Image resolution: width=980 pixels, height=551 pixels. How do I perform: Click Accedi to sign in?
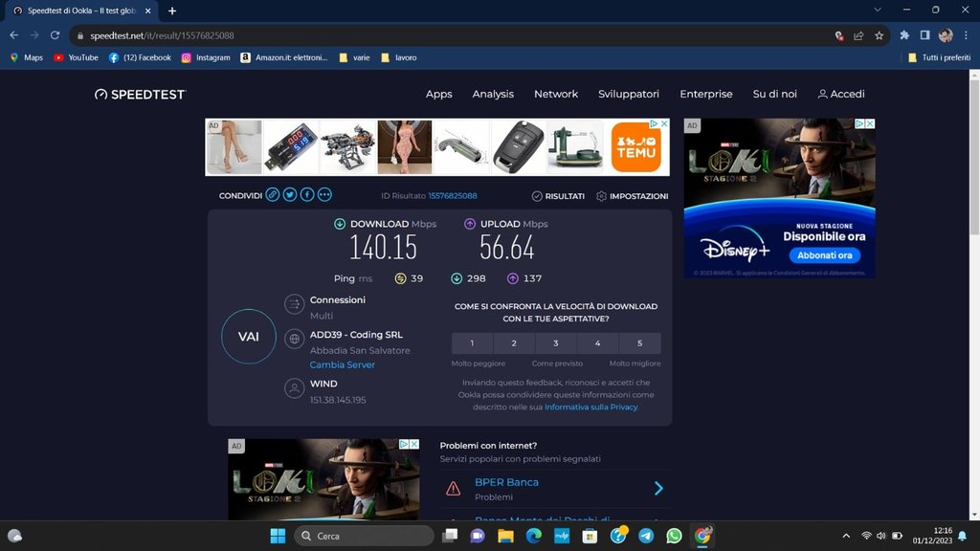841,94
